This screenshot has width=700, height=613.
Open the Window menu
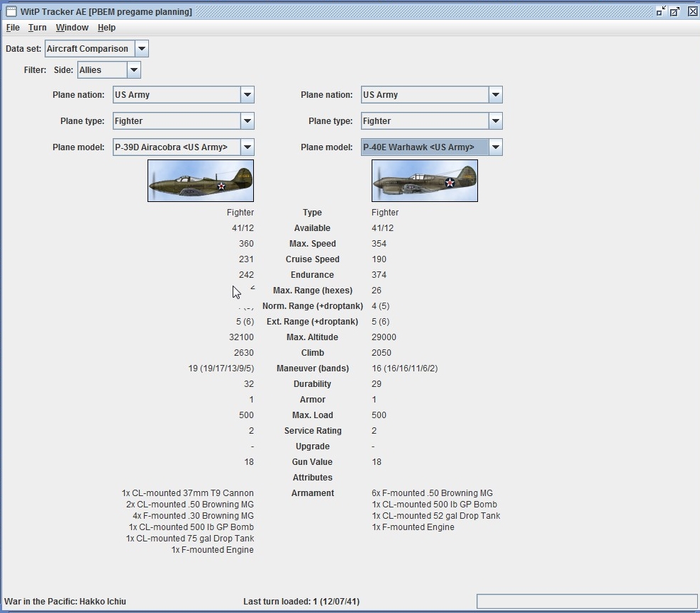72,28
